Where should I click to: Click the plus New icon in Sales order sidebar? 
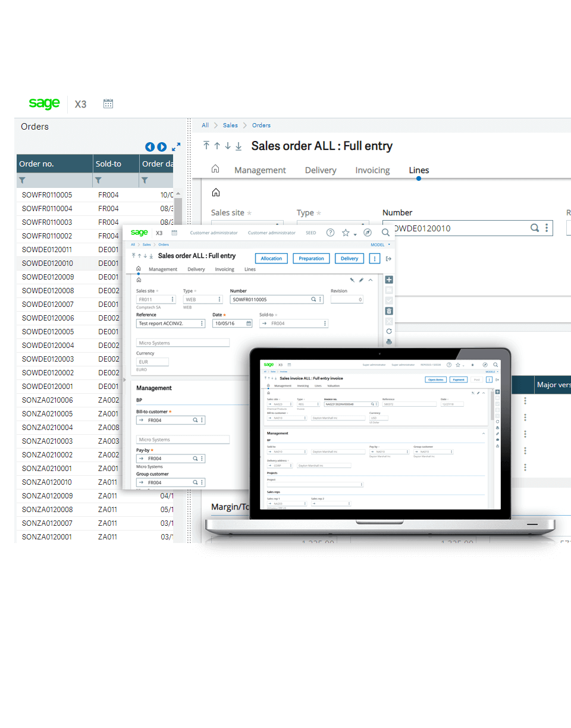(x=389, y=280)
